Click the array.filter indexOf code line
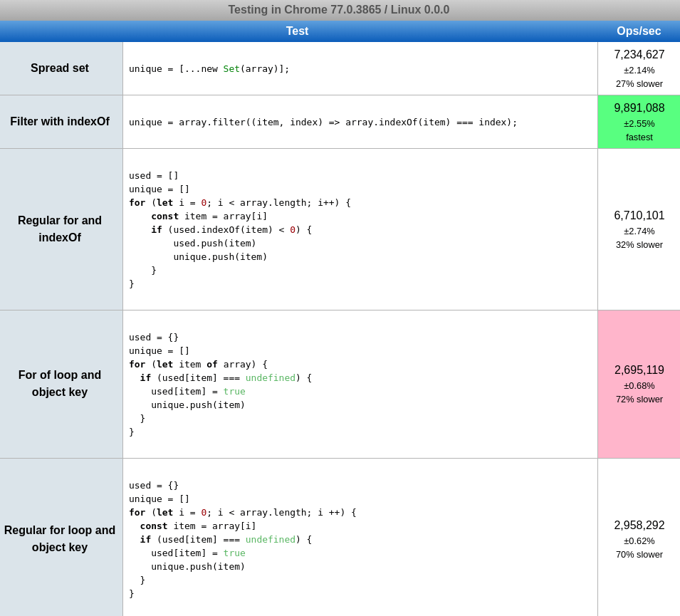The width and height of the screenshot is (680, 616). 323,122
